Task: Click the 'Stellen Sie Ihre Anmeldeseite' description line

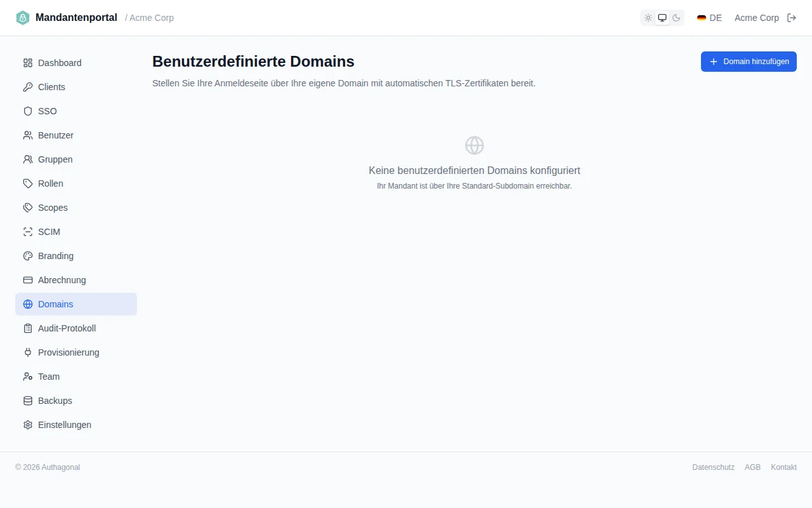Action: pyautogui.click(x=344, y=83)
